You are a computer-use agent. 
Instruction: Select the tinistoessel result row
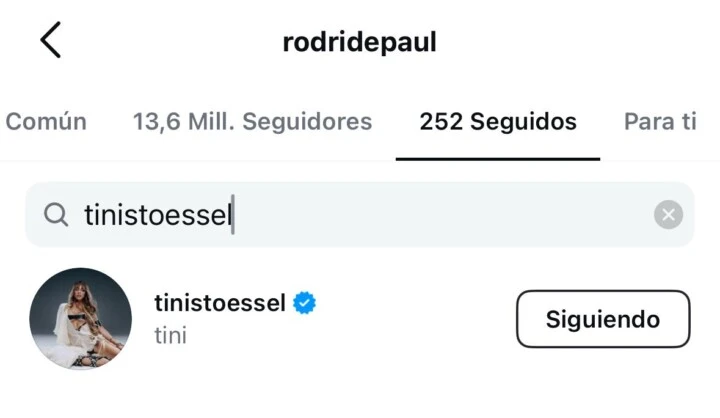pyautogui.click(x=360, y=319)
